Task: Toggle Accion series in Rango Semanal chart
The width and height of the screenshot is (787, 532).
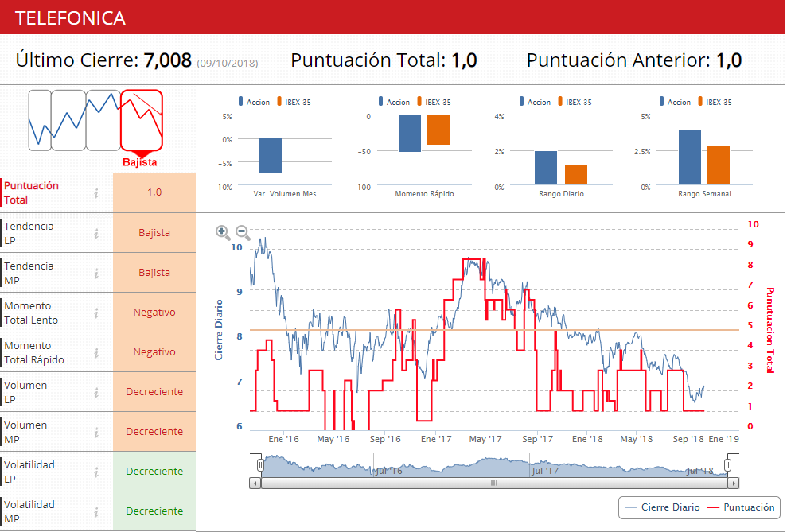Action: coord(675,102)
